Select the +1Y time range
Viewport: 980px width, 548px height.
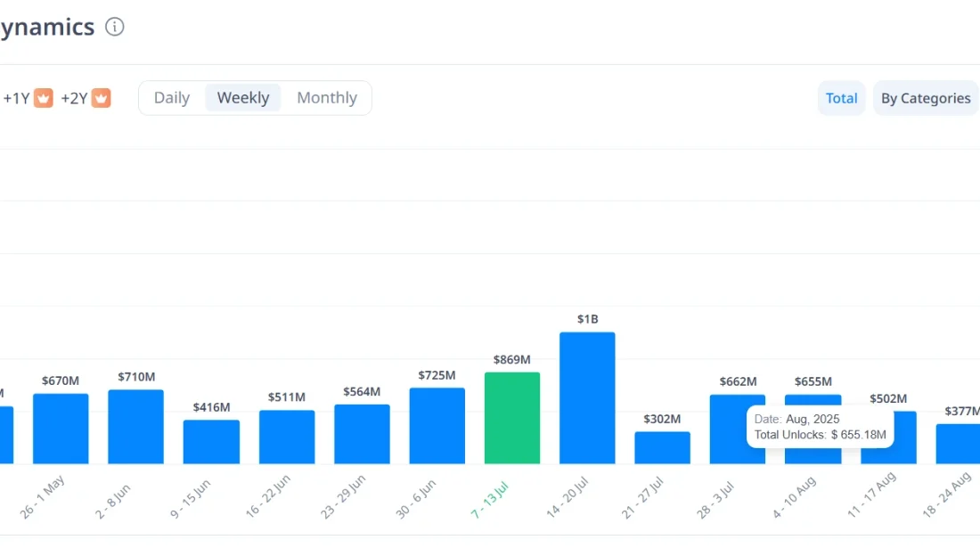pyautogui.click(x=16, y=98)
